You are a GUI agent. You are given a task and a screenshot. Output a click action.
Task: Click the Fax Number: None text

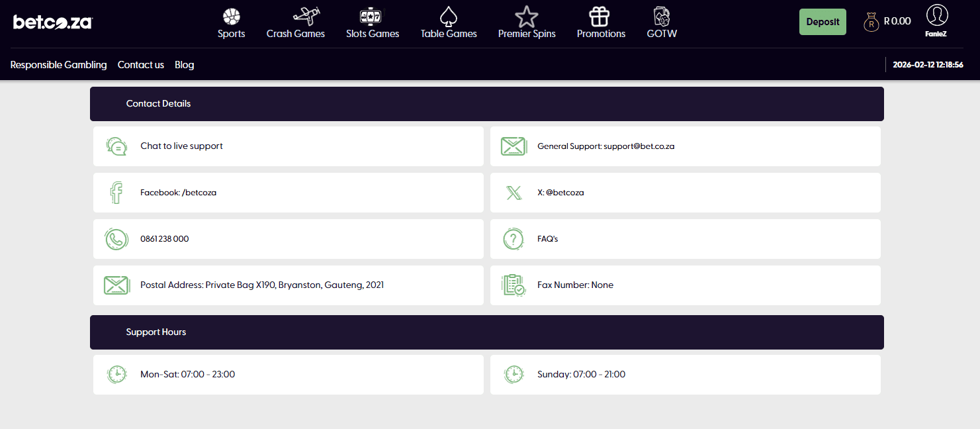click(575, 285)
